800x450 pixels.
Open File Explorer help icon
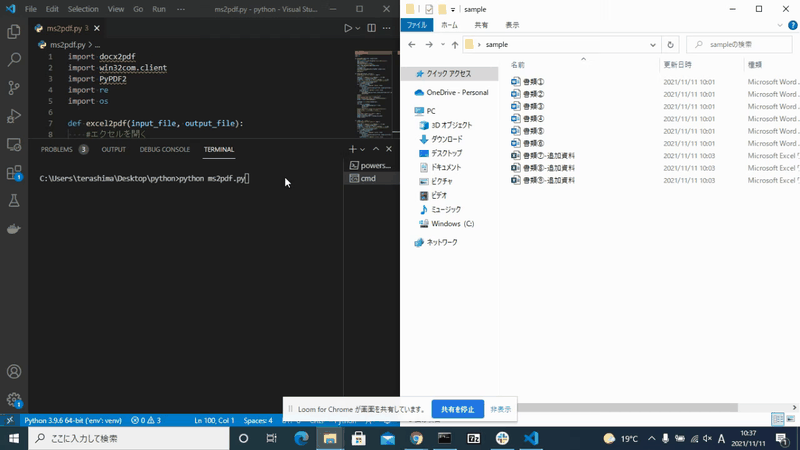pos(792,25)
